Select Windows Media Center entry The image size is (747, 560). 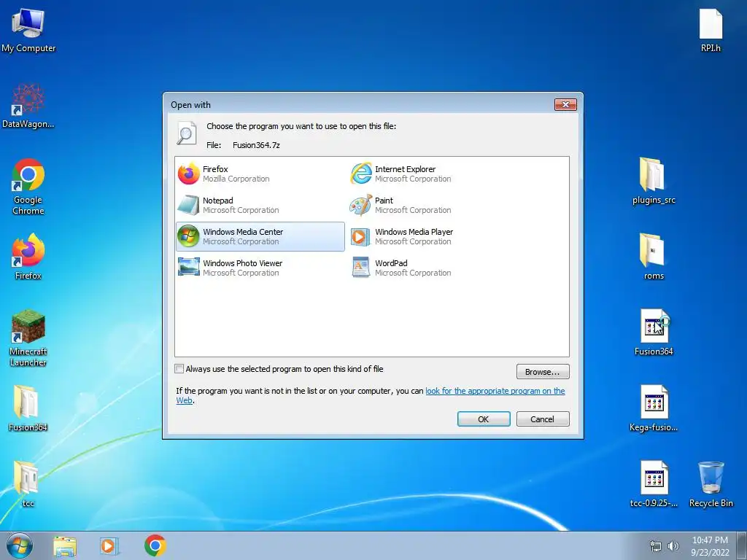[x=260, y=237]
